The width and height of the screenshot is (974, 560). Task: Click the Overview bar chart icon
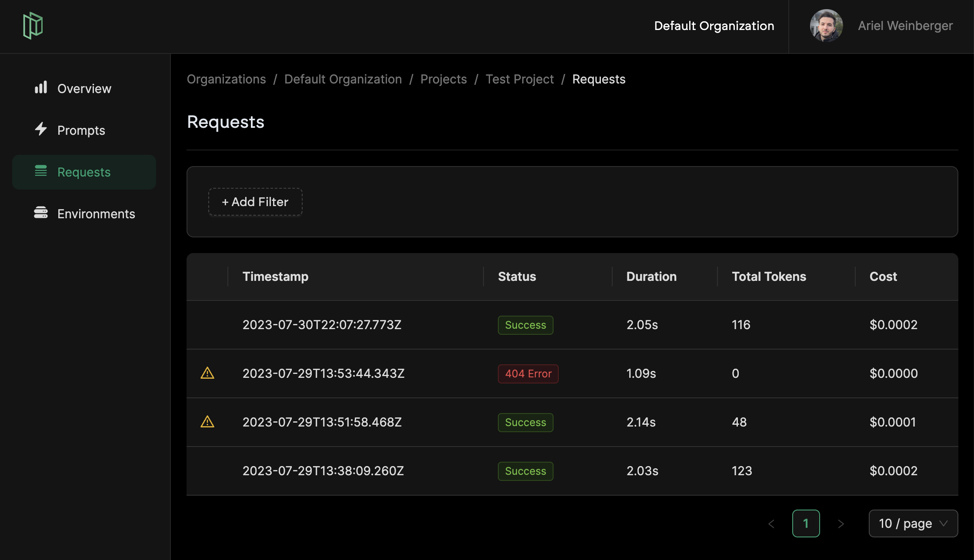(x=41, y=87)
